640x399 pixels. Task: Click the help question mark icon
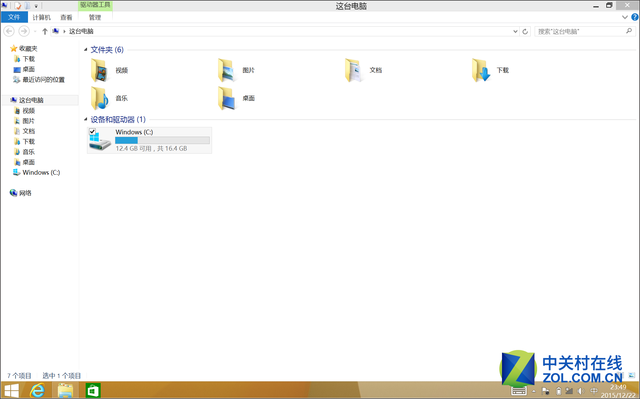click(x=635, y=17)
